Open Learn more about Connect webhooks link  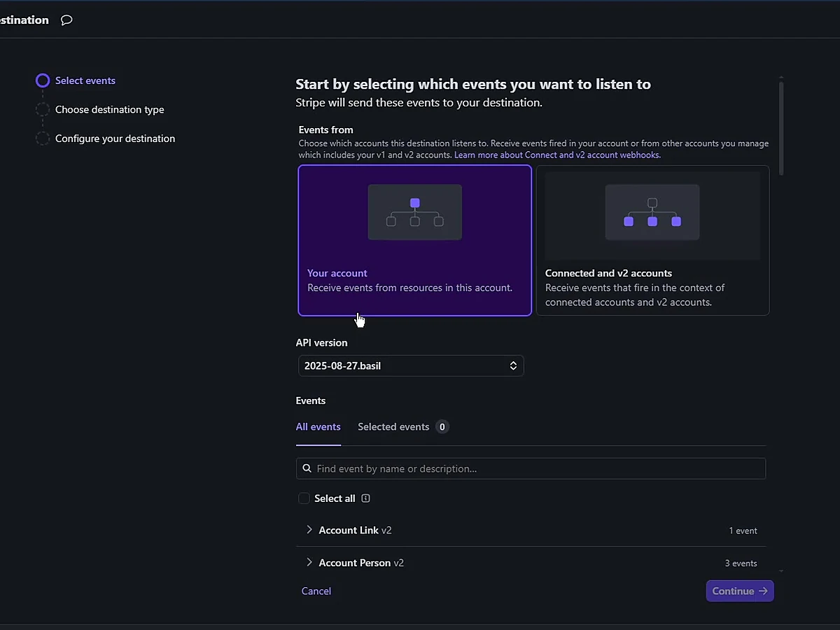[x=557, y=155]
